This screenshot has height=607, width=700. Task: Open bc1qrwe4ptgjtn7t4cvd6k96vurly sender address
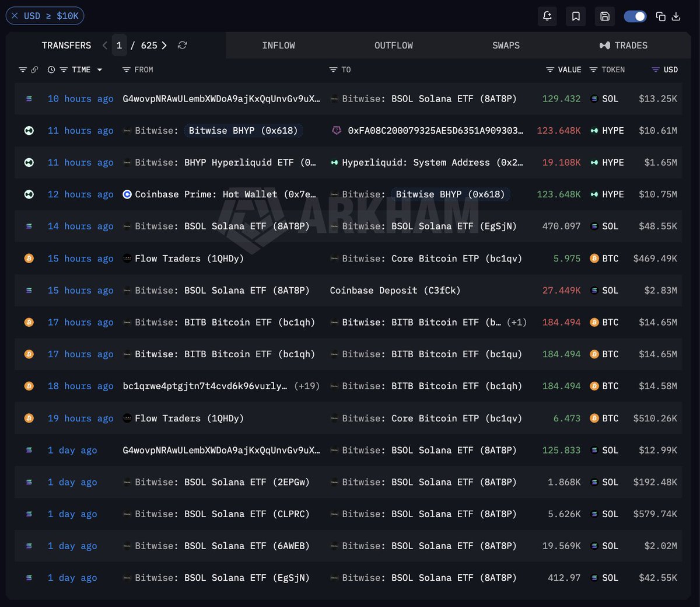205,386
